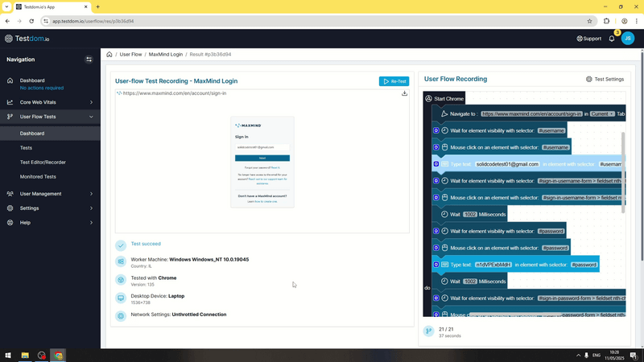Open Support link in header

click(x=589, y=39)
